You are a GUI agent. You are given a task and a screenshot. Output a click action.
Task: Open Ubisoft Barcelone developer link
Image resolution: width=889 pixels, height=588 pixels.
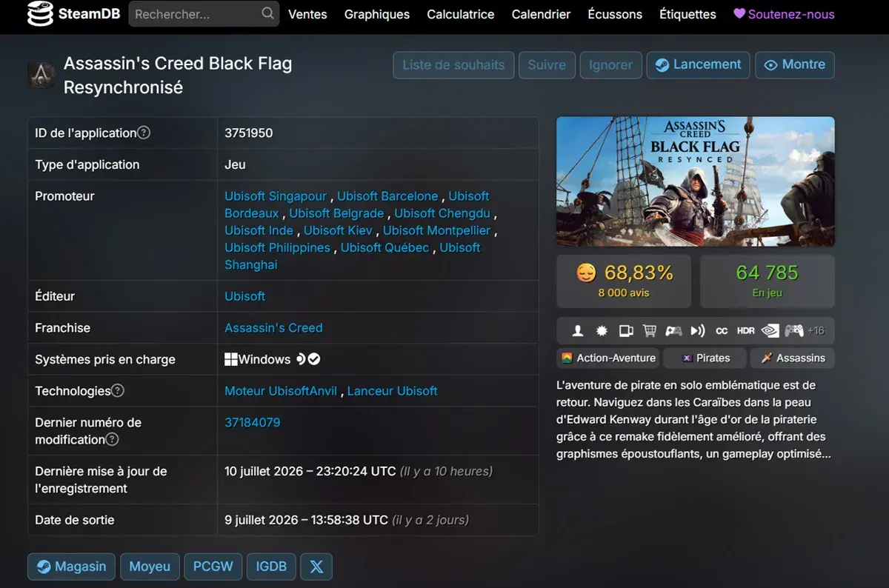387,196
